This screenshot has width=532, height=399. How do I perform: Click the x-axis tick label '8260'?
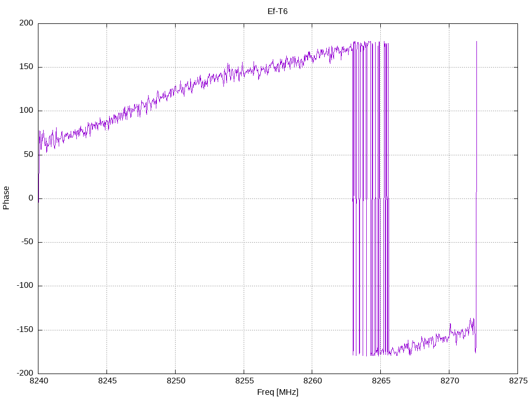click(x=312, y=381)
